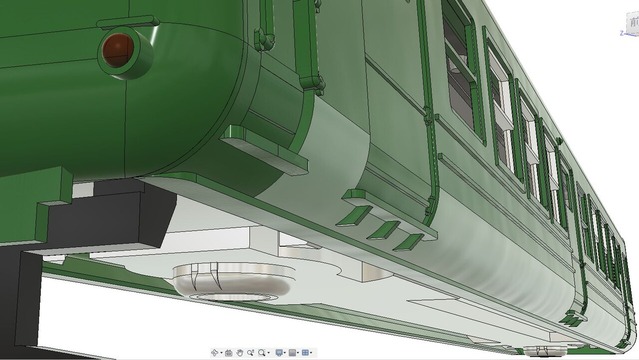This screenshot has height=360, width=639.
Task: Expand the Viewports dropdown arrow
Action: pos(311,352)
